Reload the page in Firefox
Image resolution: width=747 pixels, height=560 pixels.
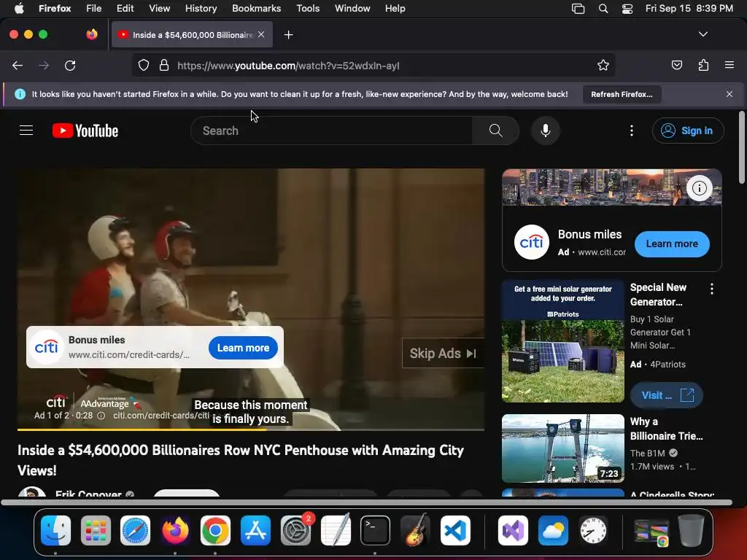(70, 66)
